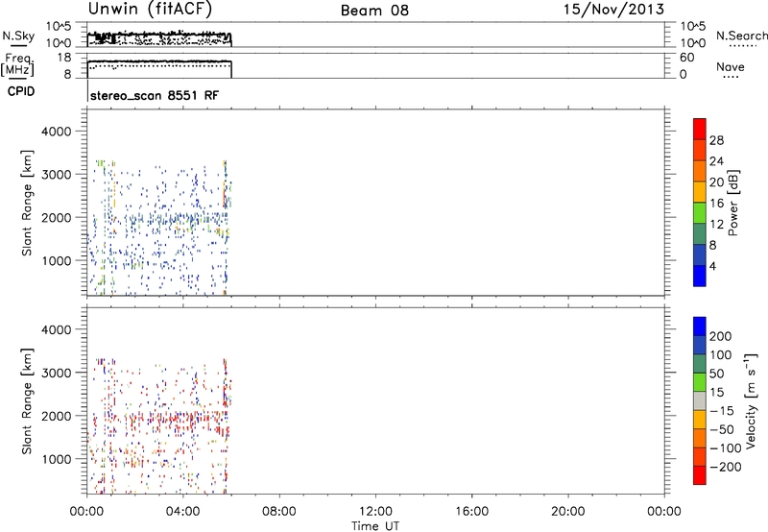Click power scale value '28'

pyautogui.click(x=716, y=140)
